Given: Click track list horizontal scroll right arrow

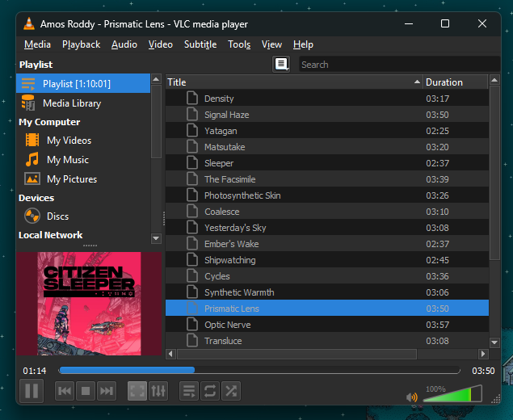Looking at the screenshot, I should click(483, 354).
